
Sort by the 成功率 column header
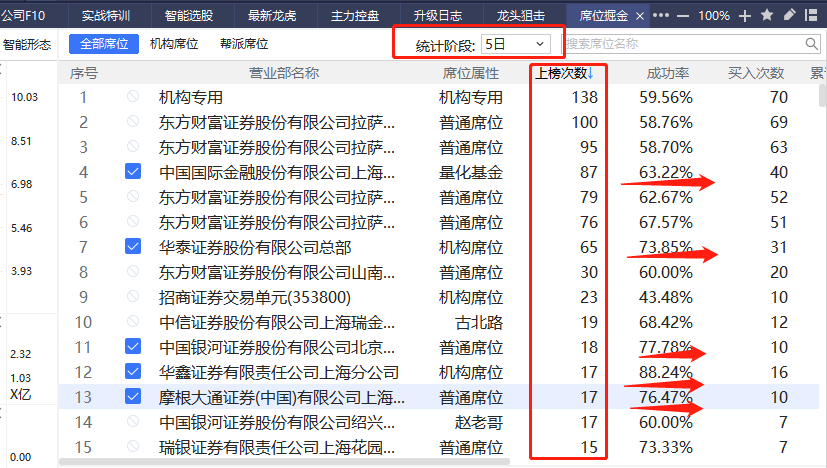pyautogui.click(x=668, y=73)
